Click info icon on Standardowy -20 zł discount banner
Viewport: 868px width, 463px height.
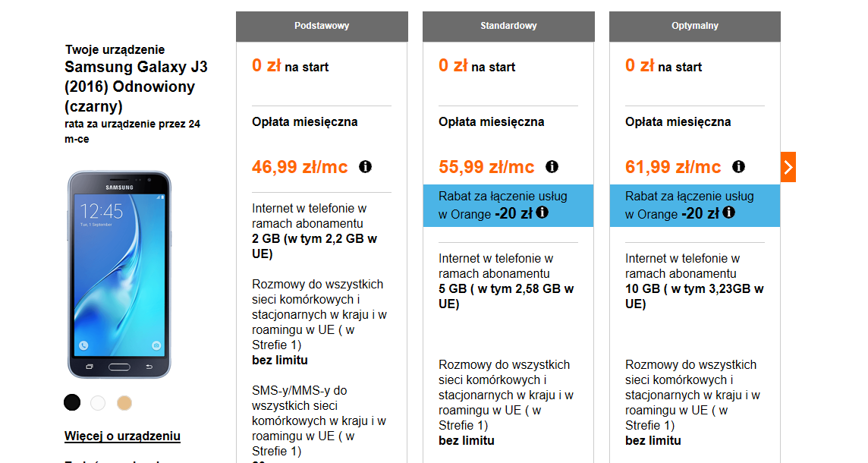pos(541,213)
